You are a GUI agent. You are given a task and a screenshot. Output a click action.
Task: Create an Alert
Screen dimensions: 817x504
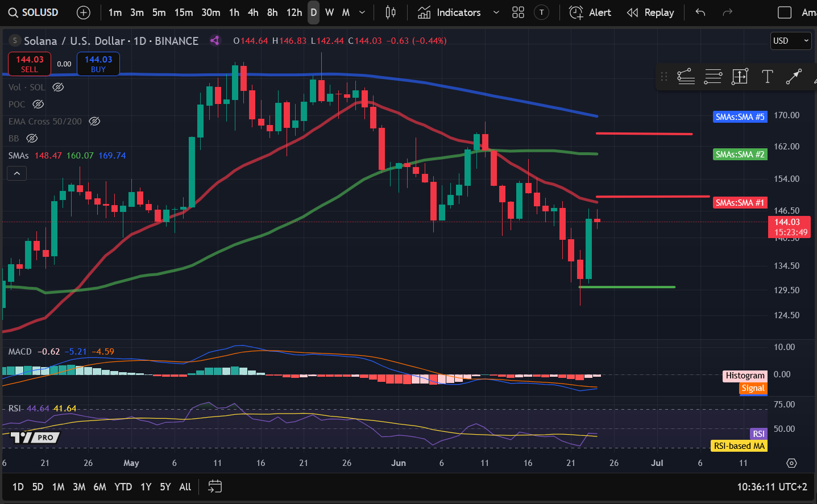point(590,13)
